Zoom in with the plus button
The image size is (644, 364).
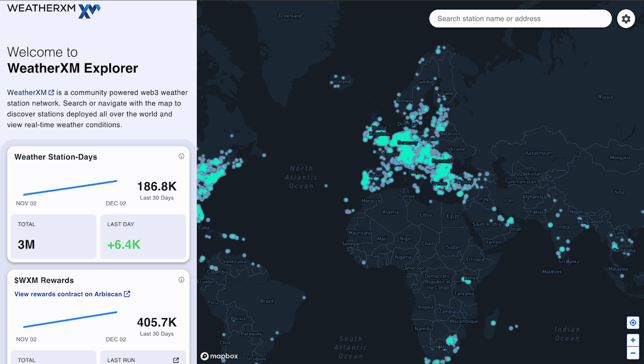click(633, 340)
